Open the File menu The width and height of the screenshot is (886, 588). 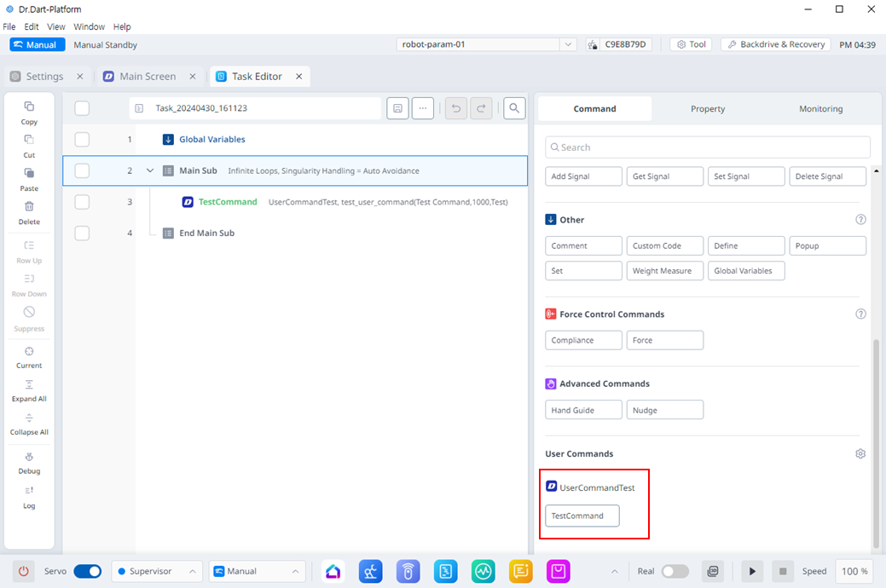9,26
